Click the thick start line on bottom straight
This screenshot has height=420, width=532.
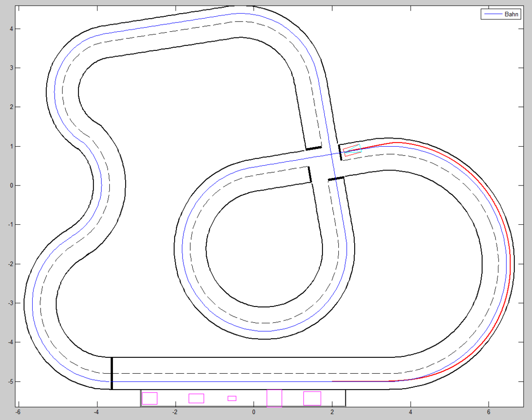coord(112,373)
